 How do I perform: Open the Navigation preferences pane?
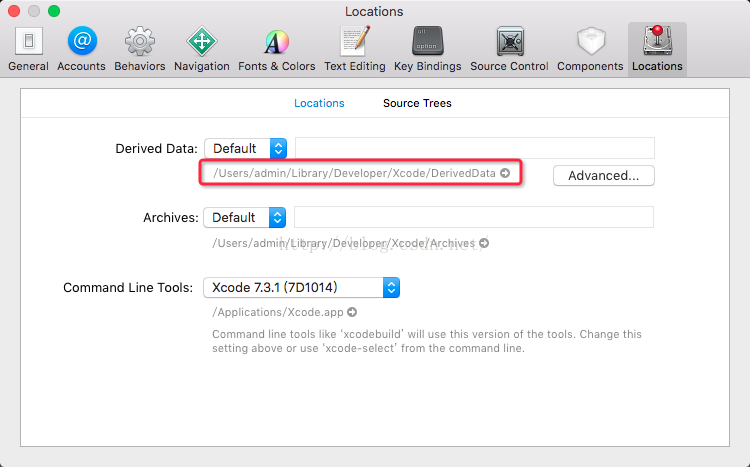(x=201, y=49)
